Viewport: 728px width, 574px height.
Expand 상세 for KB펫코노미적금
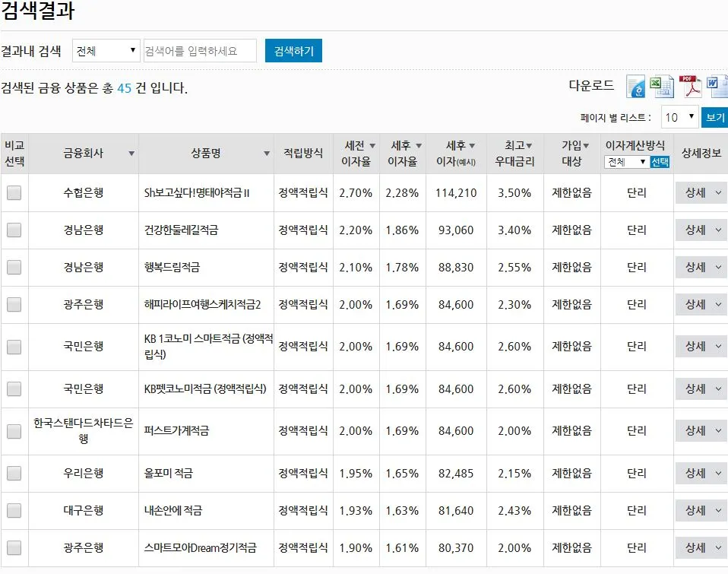[x=702, y=388]
